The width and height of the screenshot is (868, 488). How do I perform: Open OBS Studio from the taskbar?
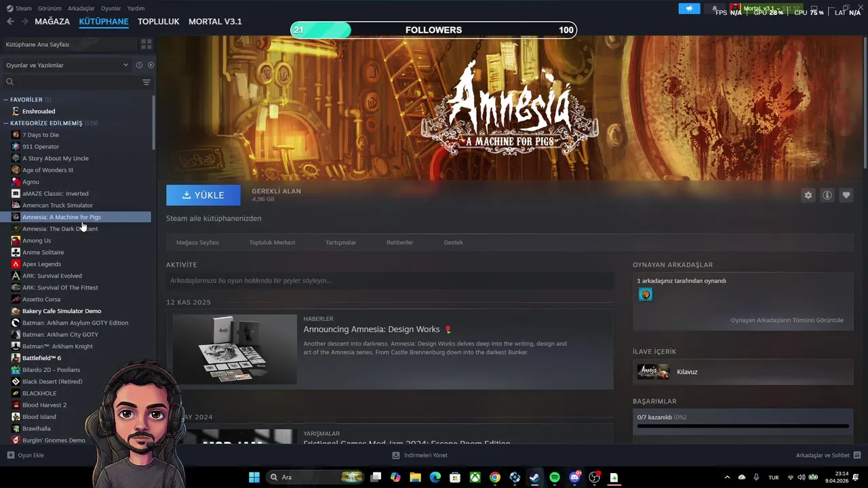click(595, 477)
